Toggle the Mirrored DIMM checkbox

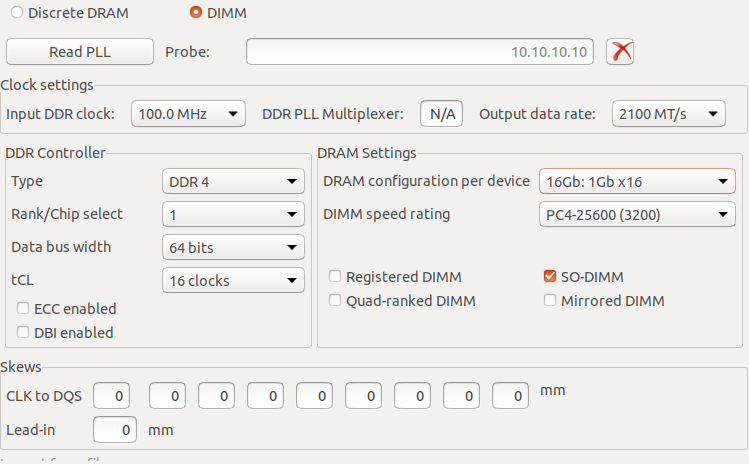point(550,300)
